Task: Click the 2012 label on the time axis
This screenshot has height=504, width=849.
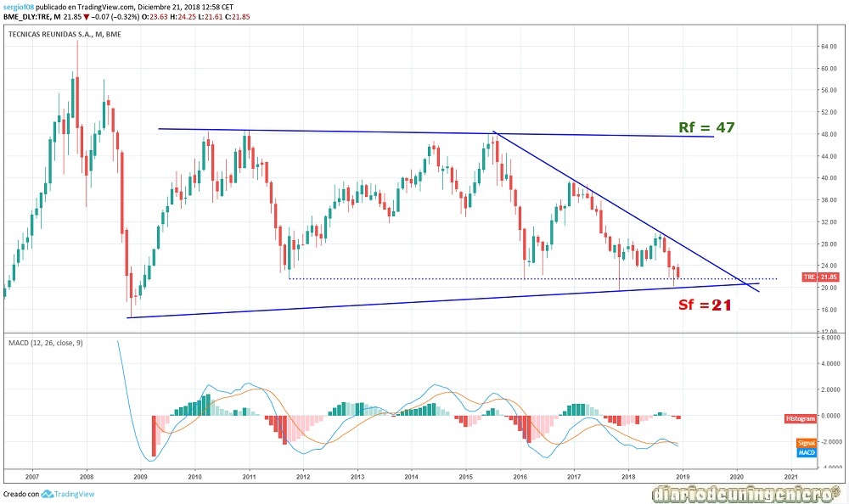Action: pyautogui.click(x=303, y=477)
